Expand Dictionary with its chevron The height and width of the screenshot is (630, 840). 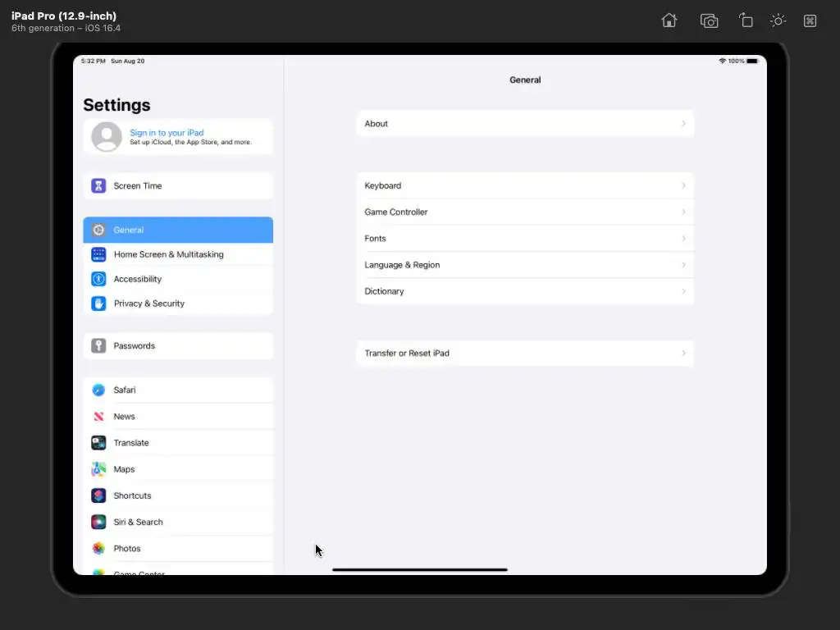pyautogui.click(x=683, y=291)
